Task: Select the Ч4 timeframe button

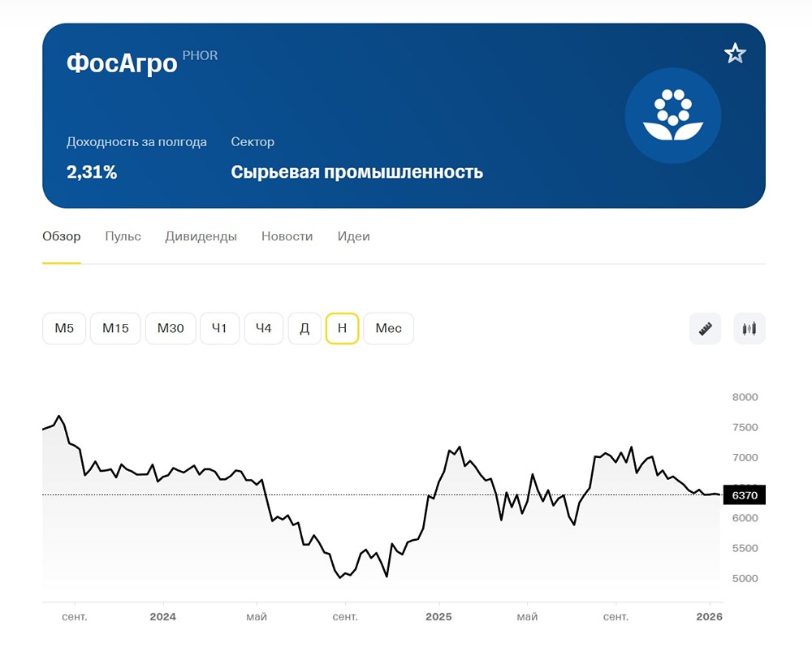Action: (x=263, y=328)
